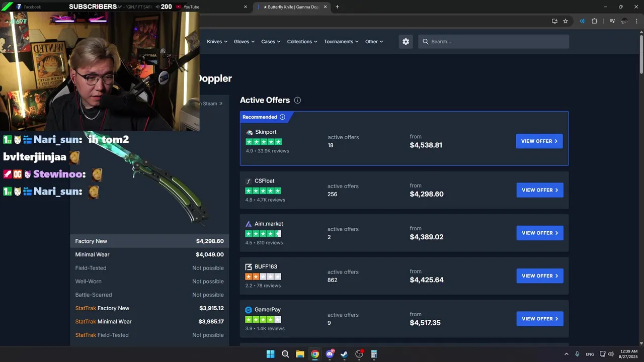The image size is (644, 362).
Task: Click the CSFloat logo icon
Action: click(x=249, y=181)
